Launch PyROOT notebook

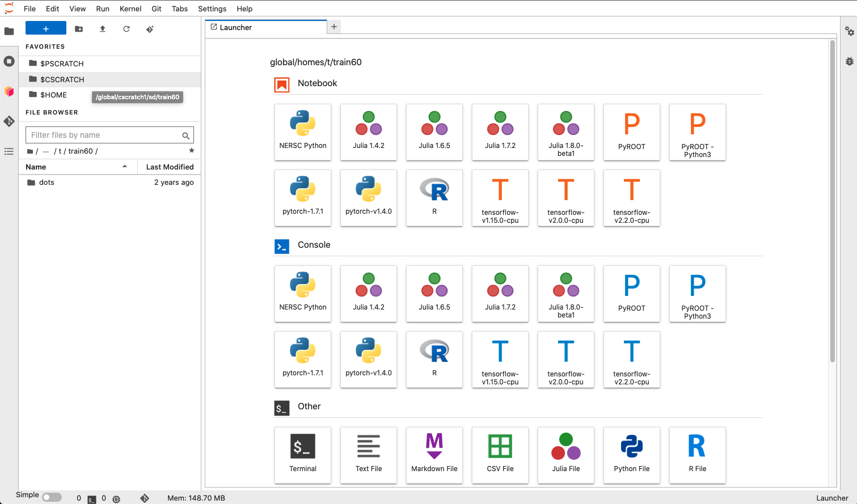pos(632,132)
